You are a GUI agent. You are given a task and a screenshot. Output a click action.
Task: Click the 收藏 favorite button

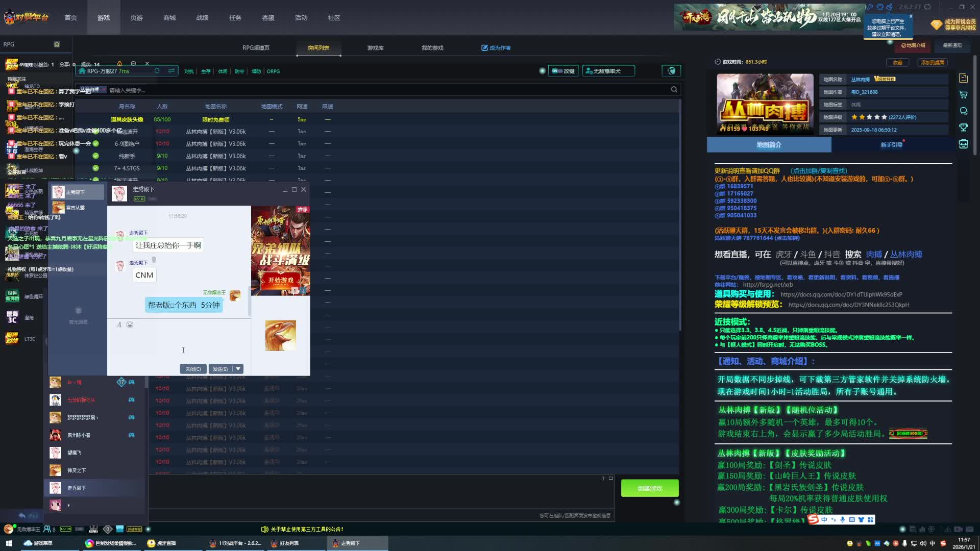click(897, 62)
